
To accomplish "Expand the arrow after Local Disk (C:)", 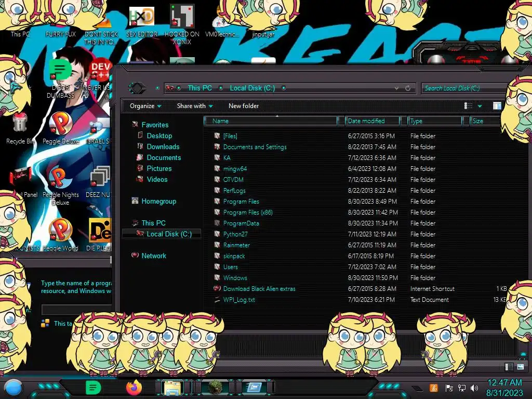I will [x=284, y=88].
